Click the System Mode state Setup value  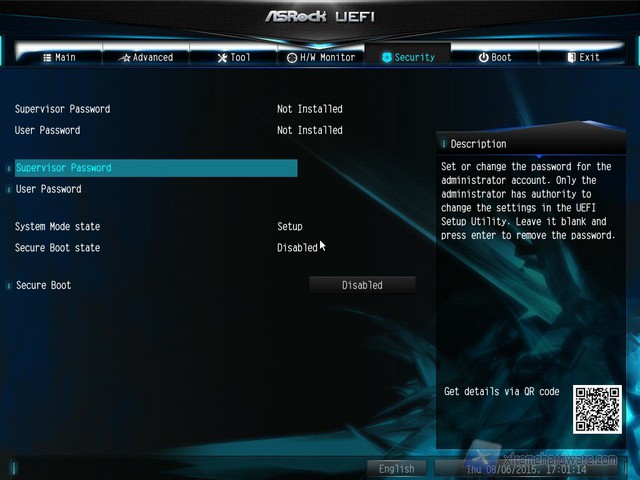(x=289, y=227)
